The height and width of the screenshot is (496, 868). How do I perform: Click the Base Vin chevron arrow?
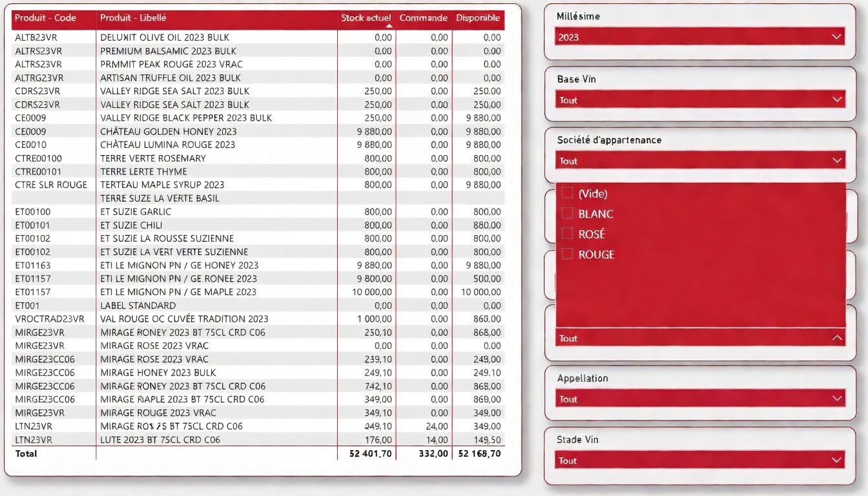tap(837, 99)
